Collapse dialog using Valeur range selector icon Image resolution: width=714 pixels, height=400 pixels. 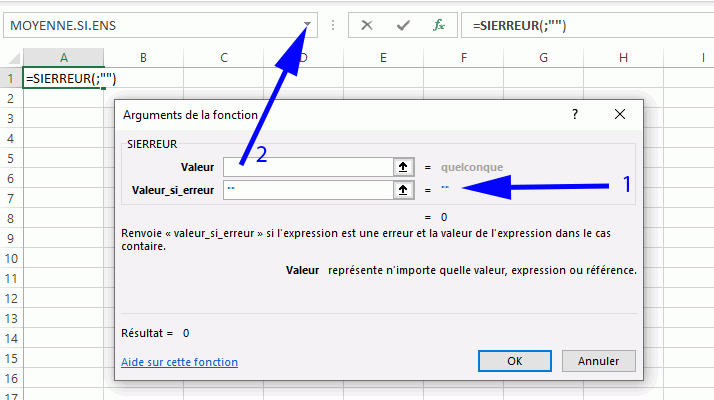(403, 167)
